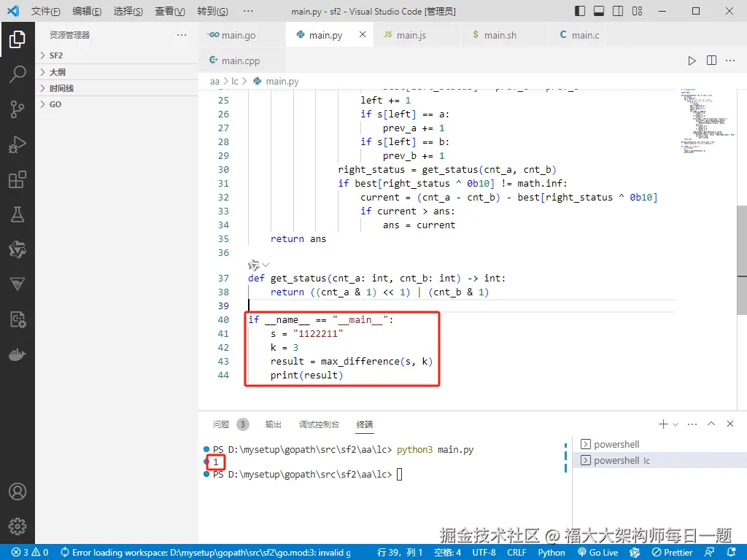Open the 查看(V) menu

170,11
